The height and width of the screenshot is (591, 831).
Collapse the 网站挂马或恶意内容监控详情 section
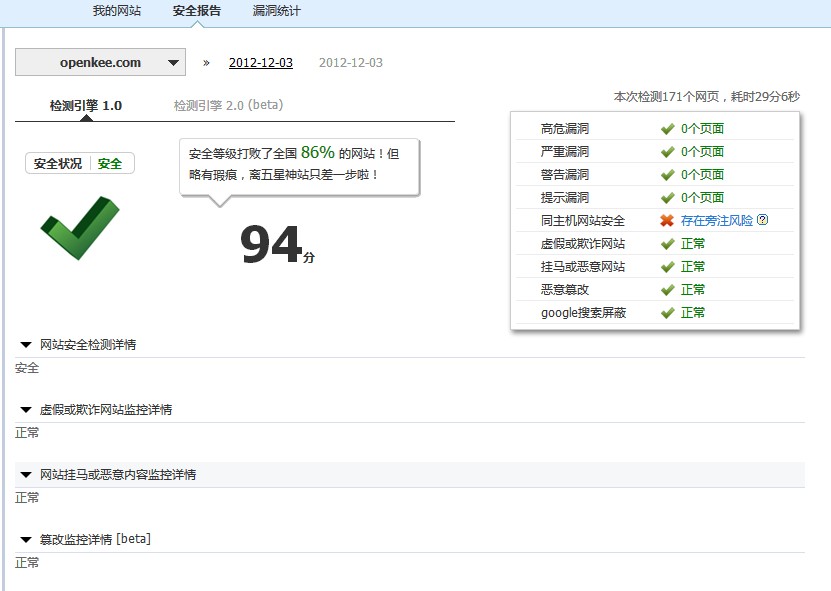coord(26,475)
